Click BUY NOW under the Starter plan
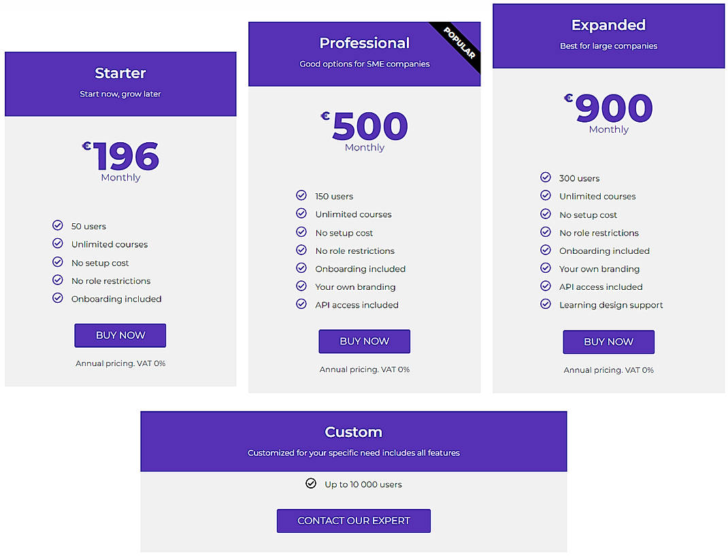Viewport: 728px width, 560px height. point(120,335)
